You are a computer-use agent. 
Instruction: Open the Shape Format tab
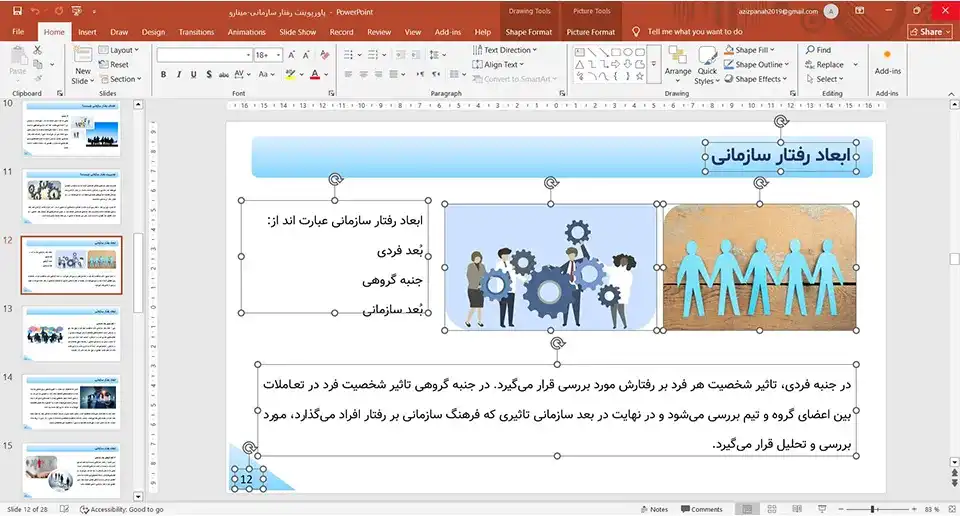pyautogui.click(x=528, y=32)
